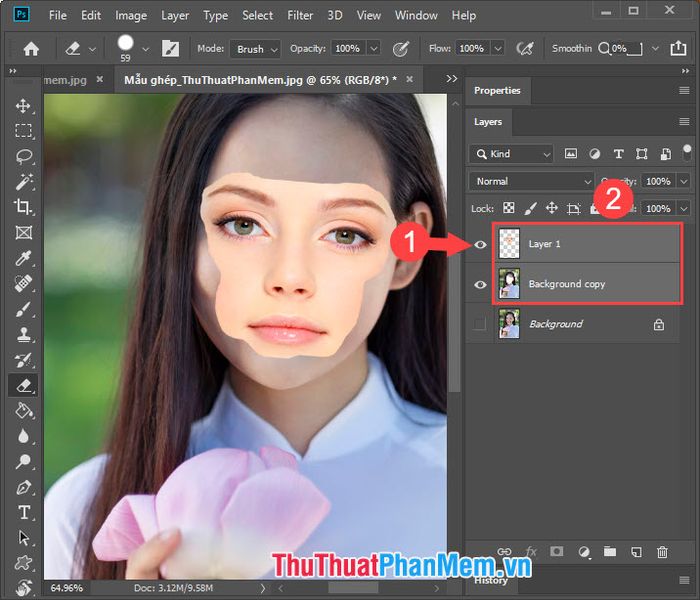Click the share icon in options bar

point(678,48)
